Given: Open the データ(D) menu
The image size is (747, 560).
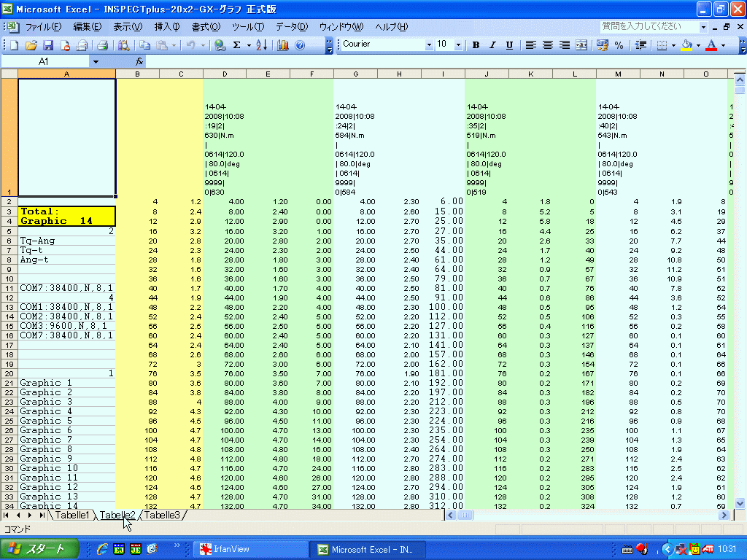Looking at the screenshot, I should (292, 27).
